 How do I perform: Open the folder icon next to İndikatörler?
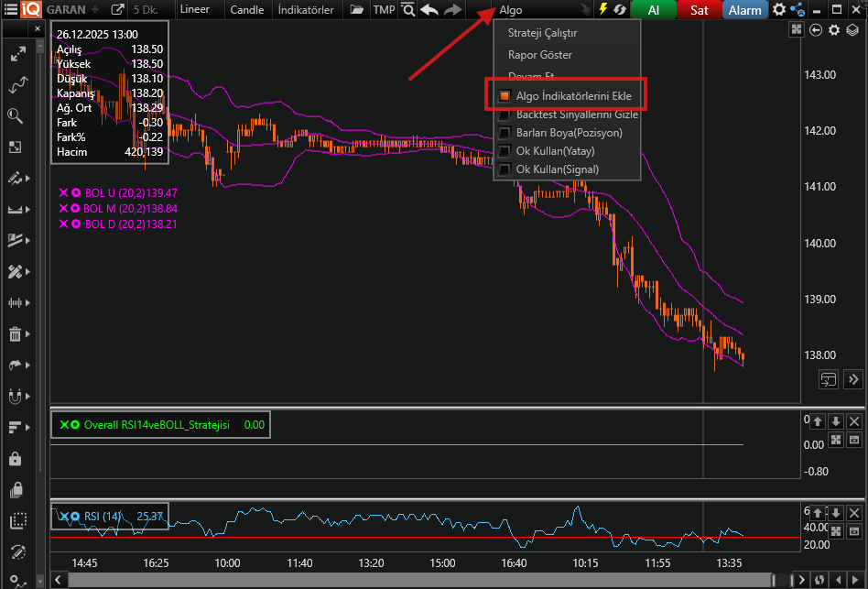pos(355,10)
